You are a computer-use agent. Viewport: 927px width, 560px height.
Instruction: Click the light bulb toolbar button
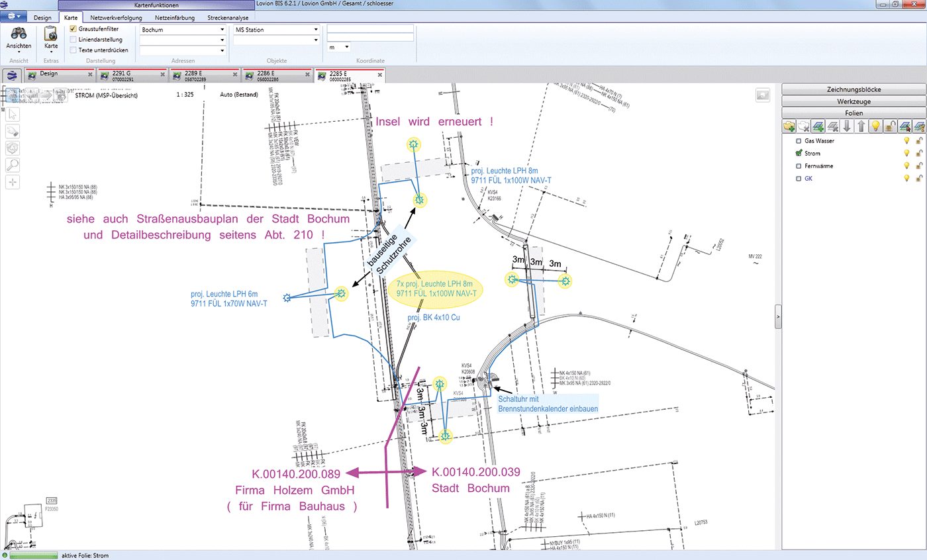[x=875, y=126]
